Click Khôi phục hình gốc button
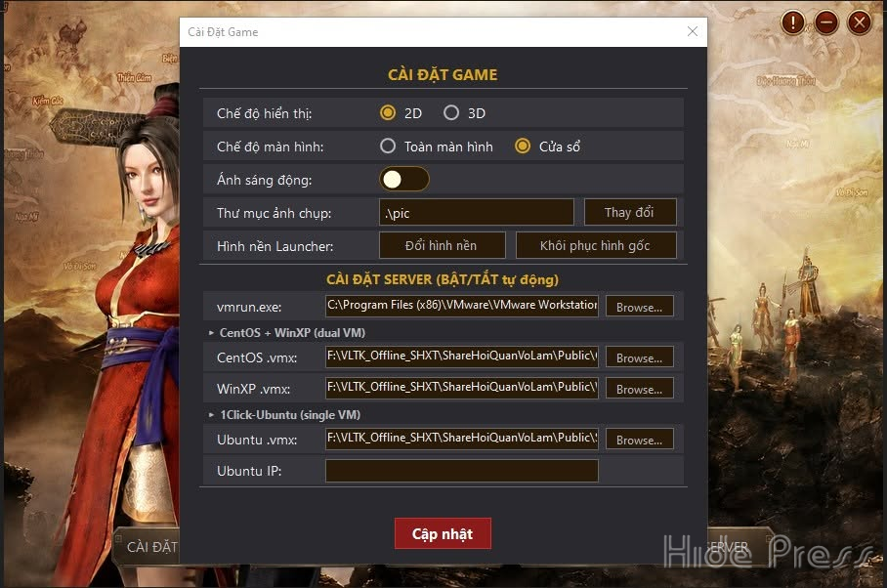Image resolution: width=887 pixels, height=588 pixels. coord(596,245)
